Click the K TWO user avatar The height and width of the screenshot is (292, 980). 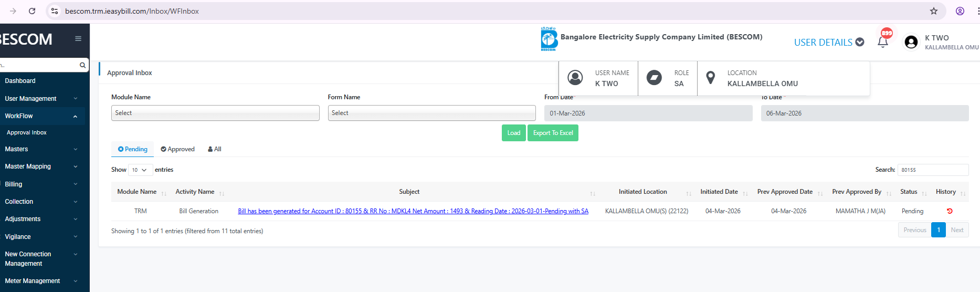tap(911, 42)
